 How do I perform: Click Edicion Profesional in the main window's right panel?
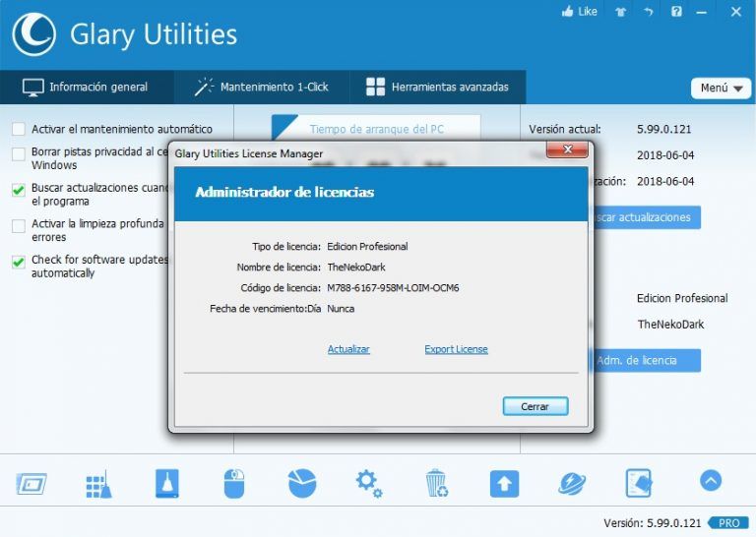pyautogui.click(x=682, y=299)
